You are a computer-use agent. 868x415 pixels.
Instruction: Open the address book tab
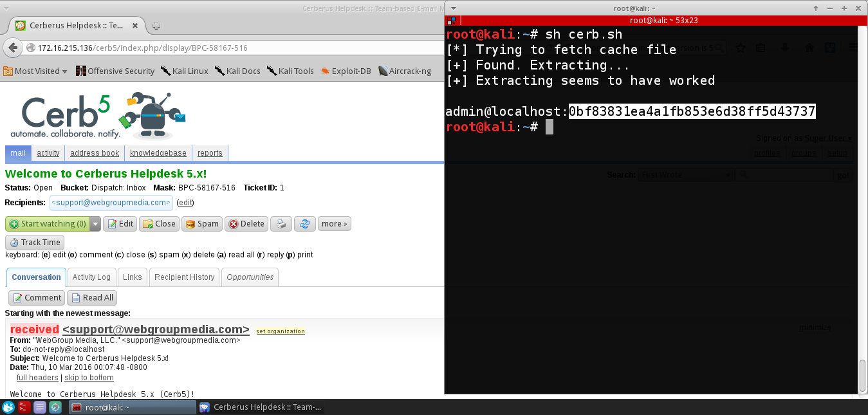click(x=95, y=153)
